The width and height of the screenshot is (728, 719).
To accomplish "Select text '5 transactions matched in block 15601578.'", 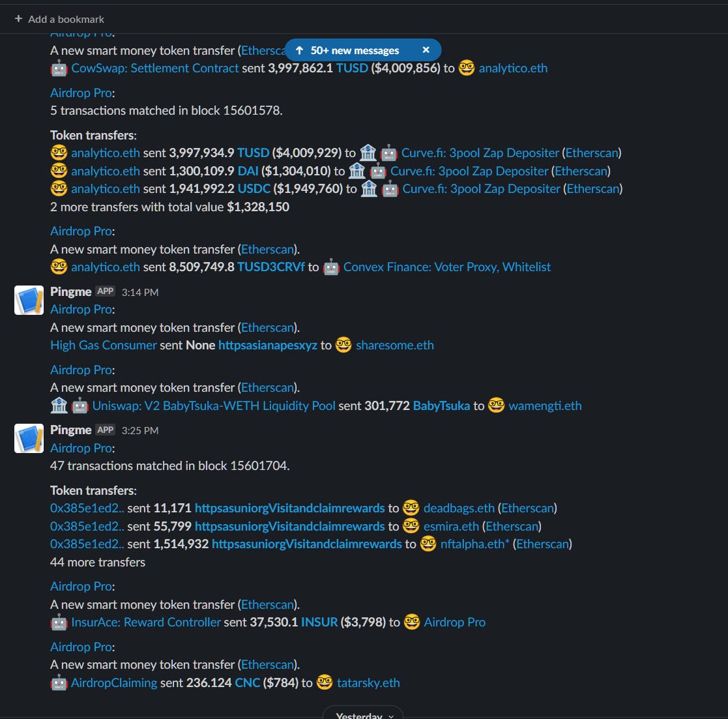I will click(x=166, y=111).
